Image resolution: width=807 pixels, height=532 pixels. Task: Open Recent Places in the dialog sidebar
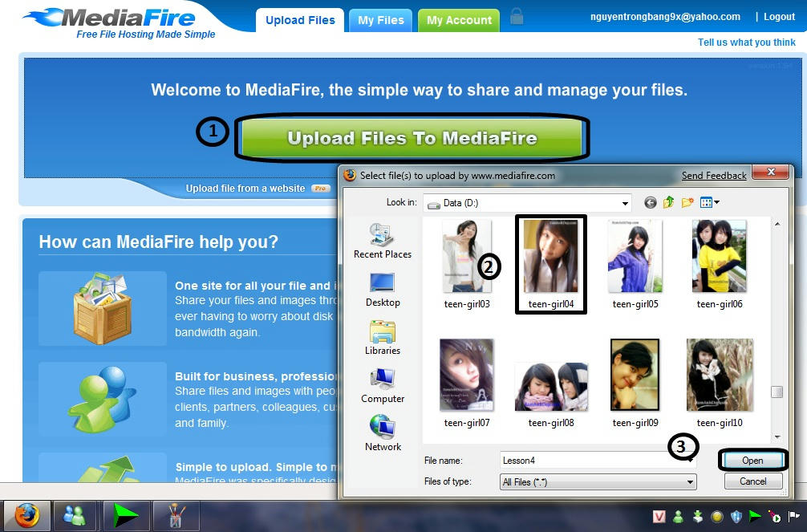[x=383, y=241]
